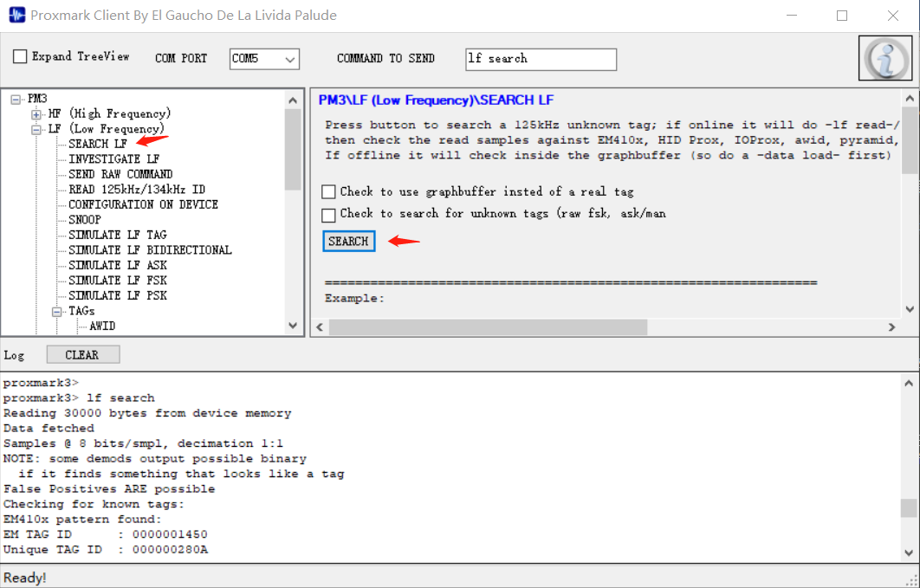Select the TAGs tree label

coord(81,311)
